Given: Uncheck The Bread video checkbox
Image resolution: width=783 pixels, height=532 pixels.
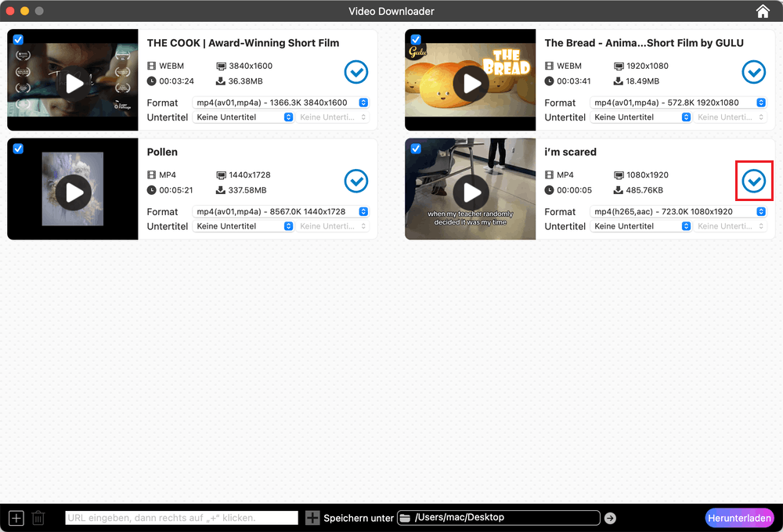Looking at the screenshot, I should [416, 39].
